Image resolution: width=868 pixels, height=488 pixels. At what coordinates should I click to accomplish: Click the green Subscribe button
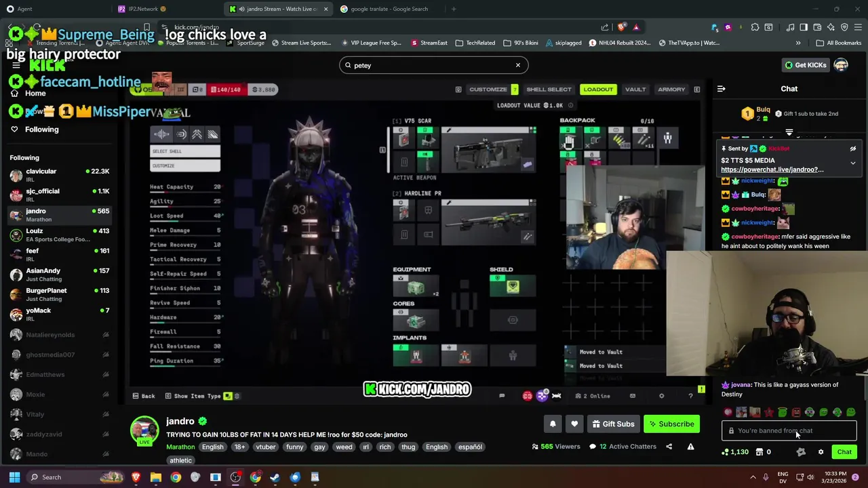671,424
